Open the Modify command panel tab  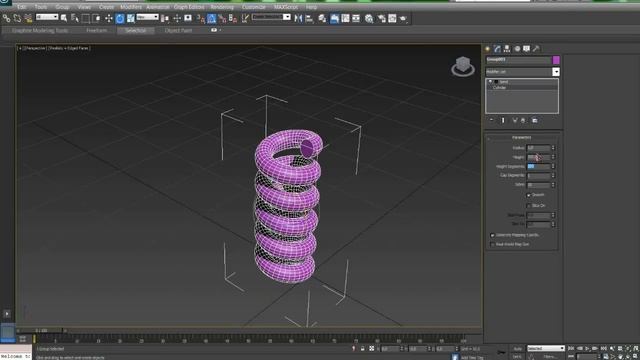(497, 49)
